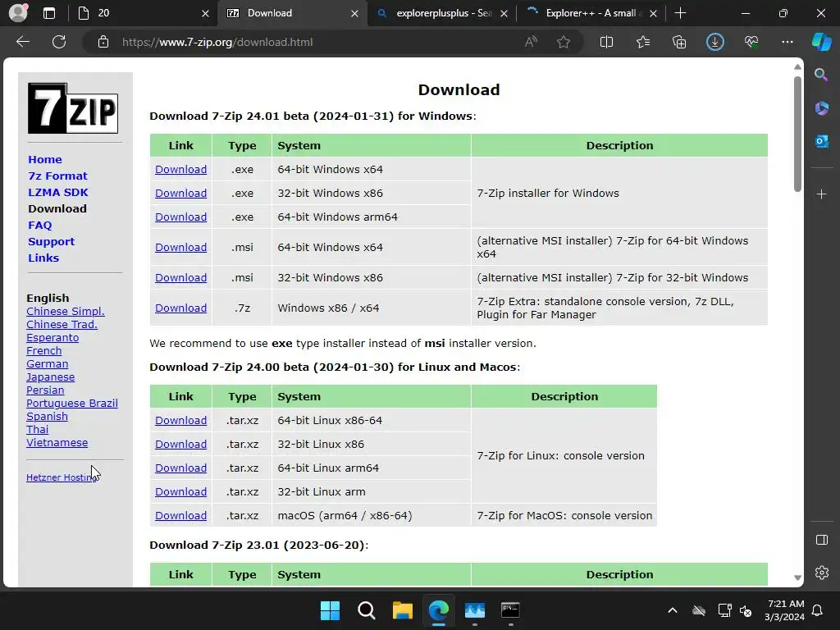View site information lock icon
The image size is (840, 630).
tap(103, 42)
